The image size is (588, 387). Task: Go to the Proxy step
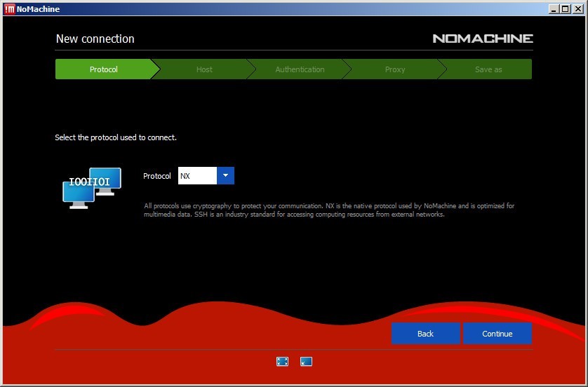395,69
